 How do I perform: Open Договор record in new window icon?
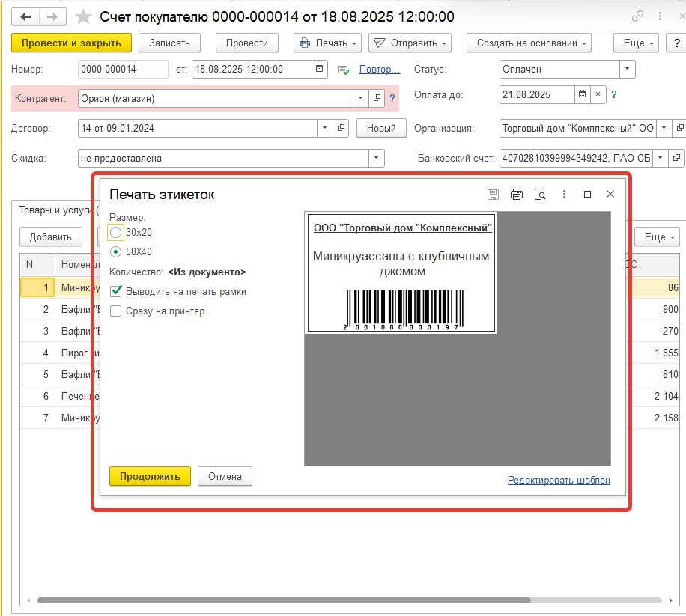point(341,128)
